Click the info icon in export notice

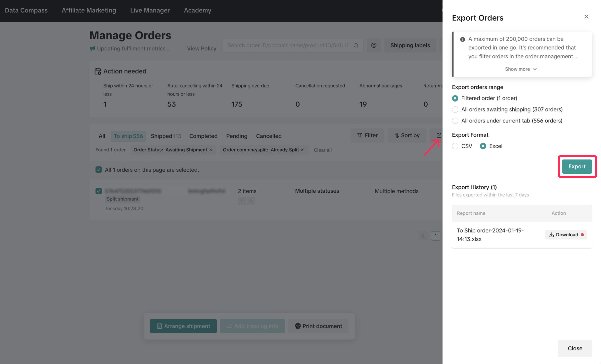[x=462, y=39]
